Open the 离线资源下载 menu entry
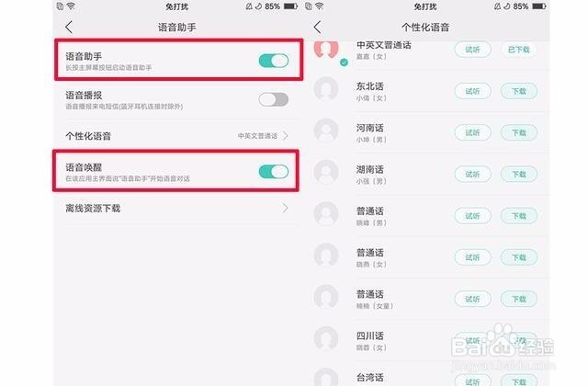 (x=177, y=209)
